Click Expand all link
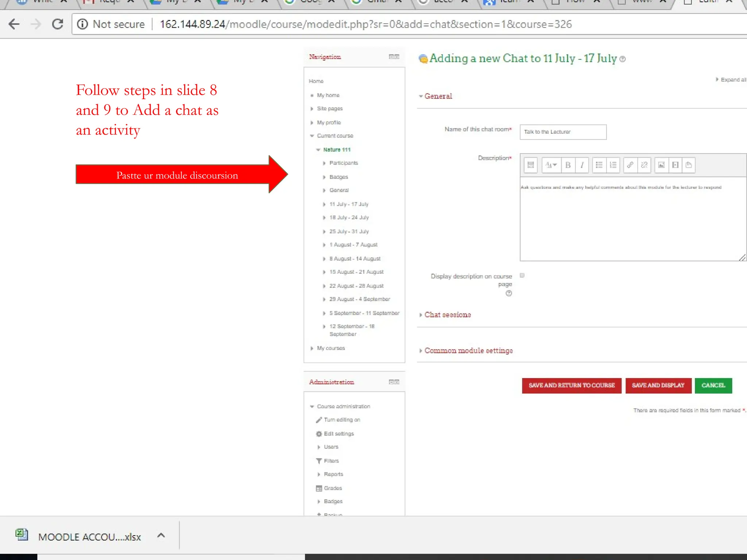 coord(731,80)
